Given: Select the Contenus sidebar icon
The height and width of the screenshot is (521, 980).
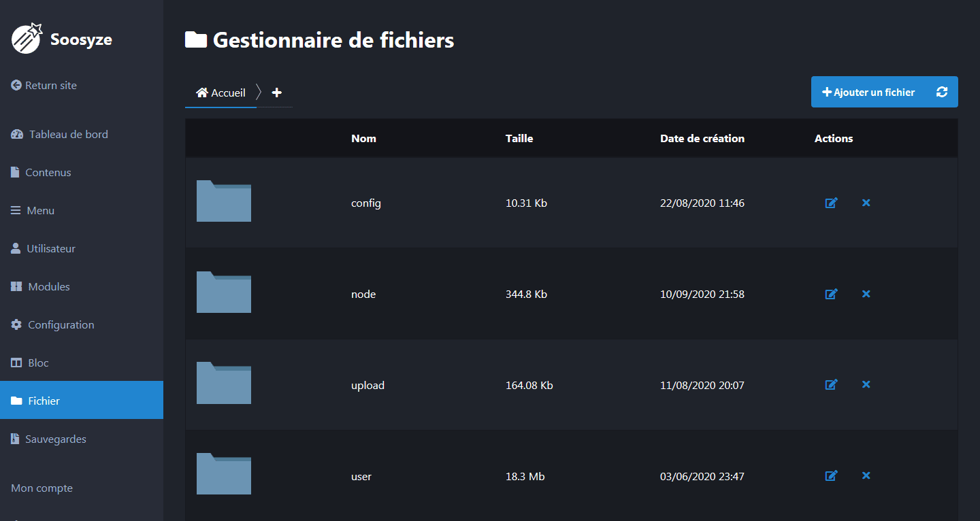Looking at the screenshot, I should 14,172.
